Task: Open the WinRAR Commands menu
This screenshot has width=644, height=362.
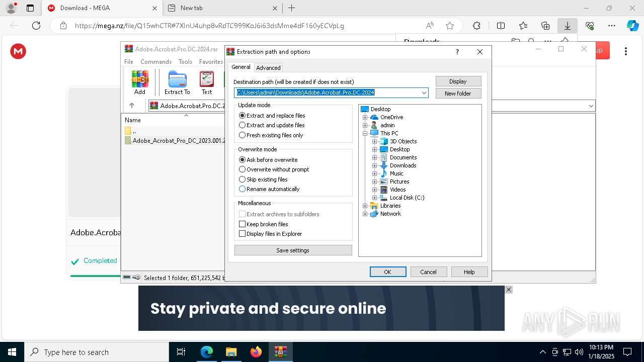Action: tap(156, 62)
